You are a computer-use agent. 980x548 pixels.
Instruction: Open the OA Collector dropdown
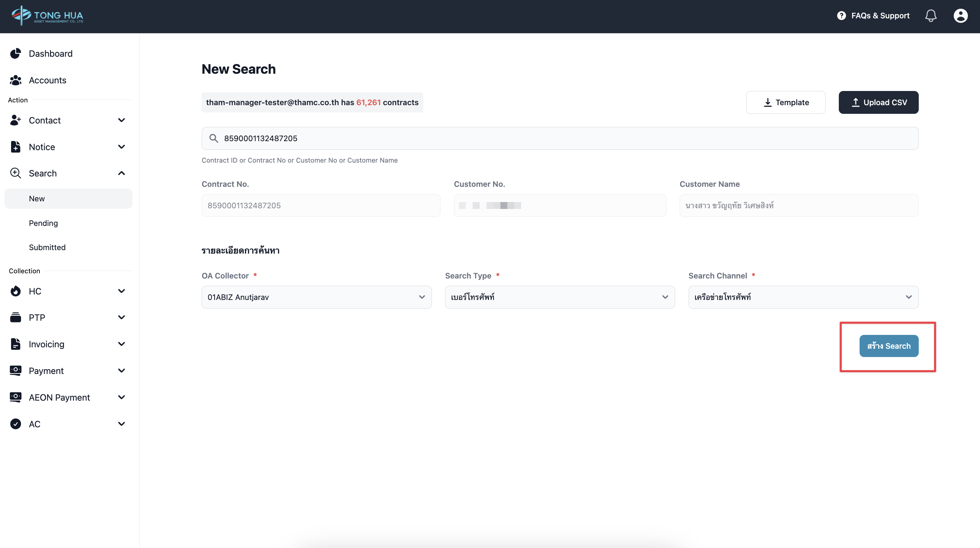click(316, 297)
